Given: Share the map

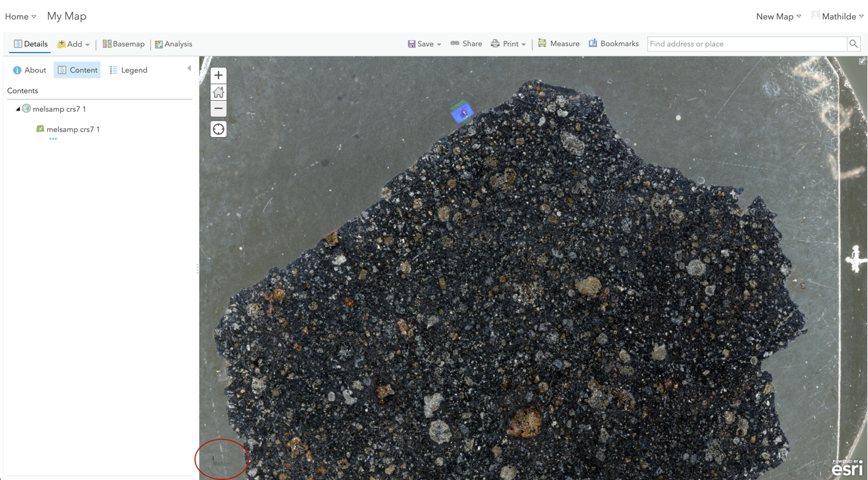Looking at the screenshot, I should coord(466,44).
